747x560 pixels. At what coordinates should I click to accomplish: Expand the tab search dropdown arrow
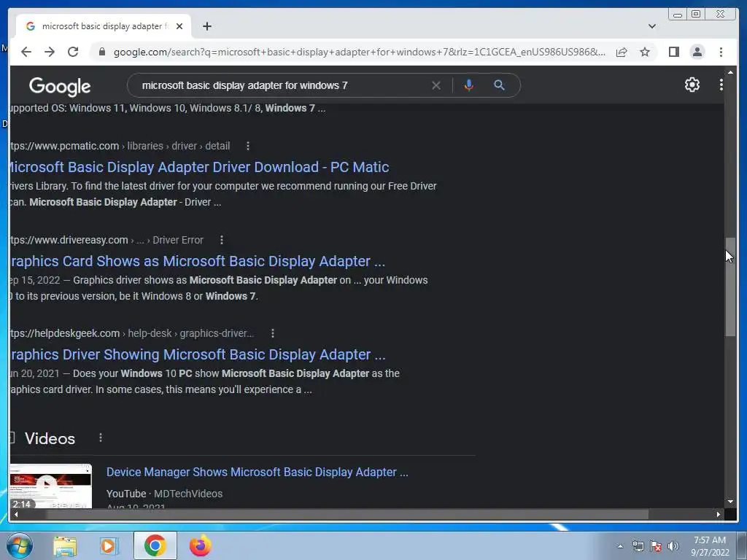(651, 26)
